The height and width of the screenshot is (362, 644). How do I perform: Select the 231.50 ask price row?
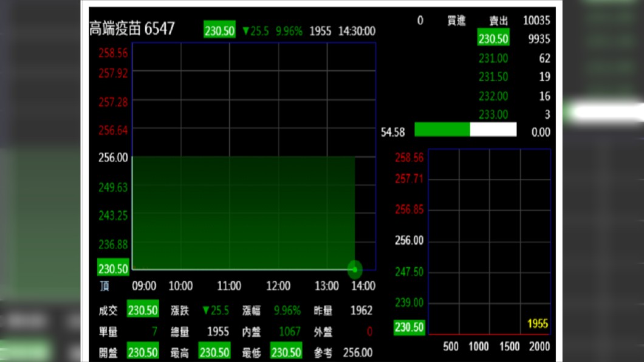tap(493, 77)
